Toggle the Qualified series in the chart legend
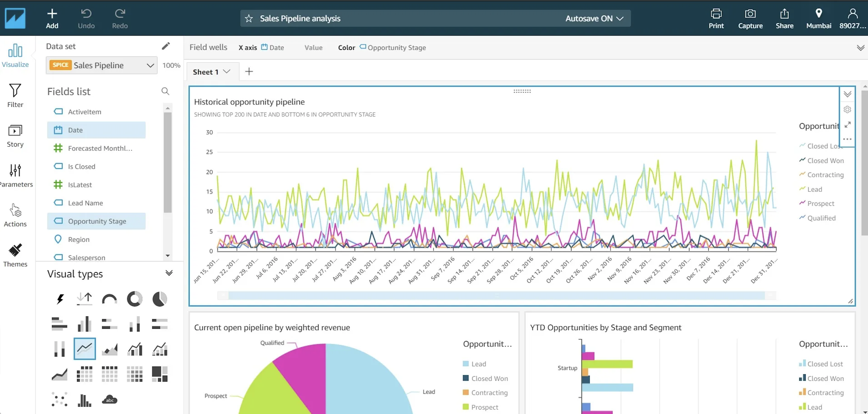This screenshot has height=414, width=868. pos(821,218)
